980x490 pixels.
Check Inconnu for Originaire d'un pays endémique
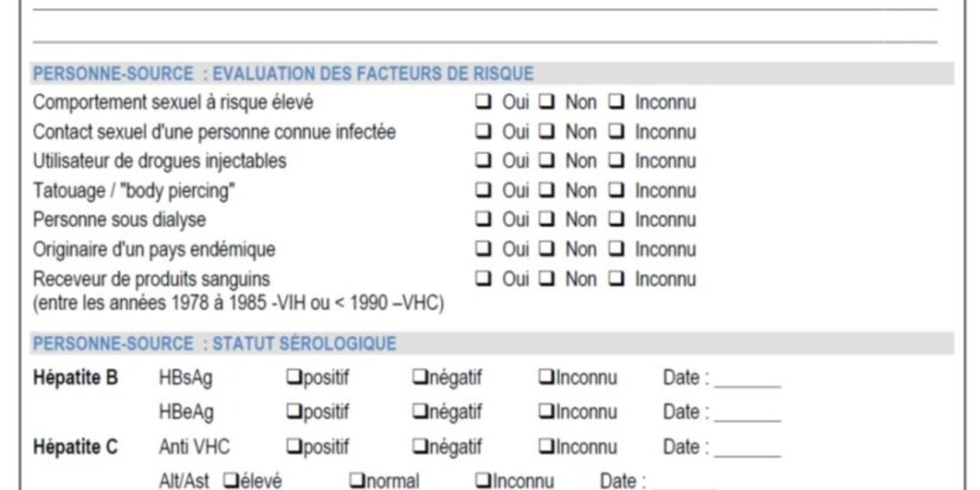tap(616, 250)
